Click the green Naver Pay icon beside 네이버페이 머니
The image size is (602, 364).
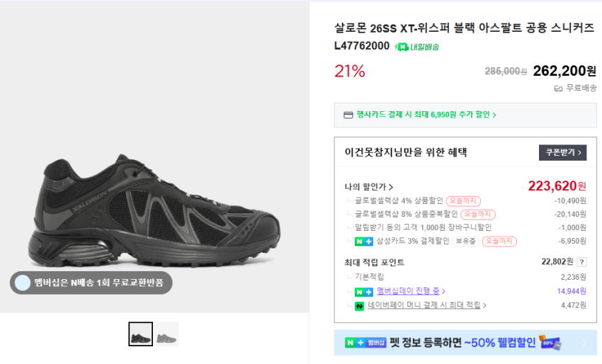pyautogui.click(x=359, y=306)
